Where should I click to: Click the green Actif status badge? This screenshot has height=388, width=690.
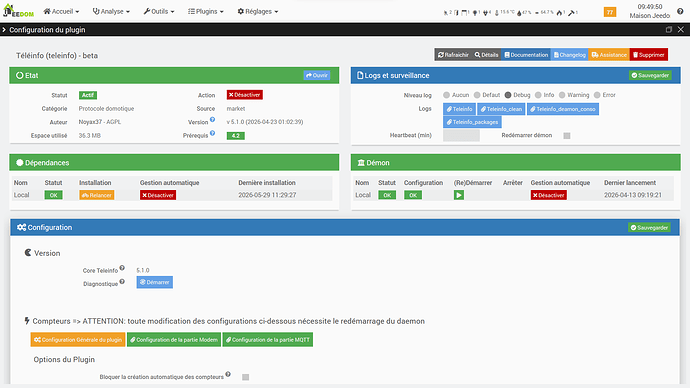(x=88, y=95)
